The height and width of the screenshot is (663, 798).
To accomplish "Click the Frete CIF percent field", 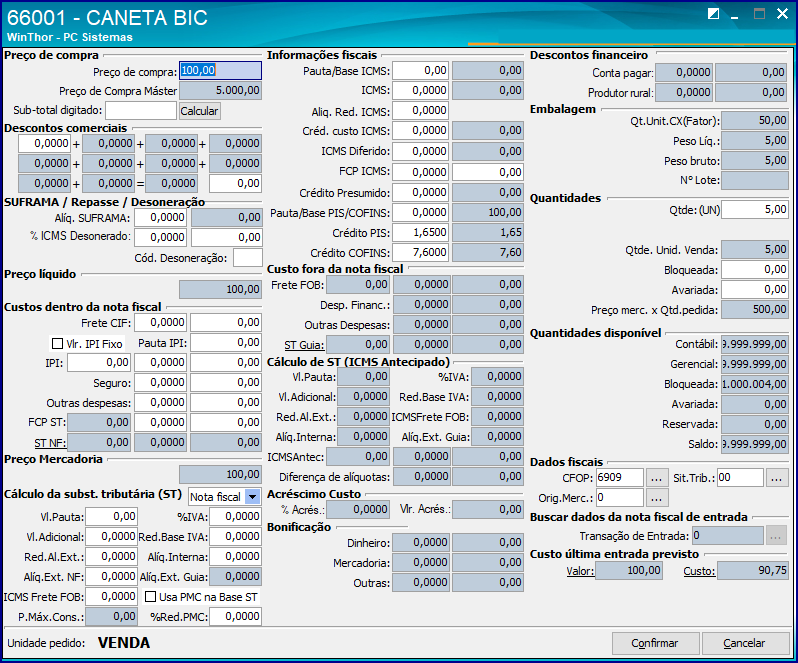I will (161, 323).
